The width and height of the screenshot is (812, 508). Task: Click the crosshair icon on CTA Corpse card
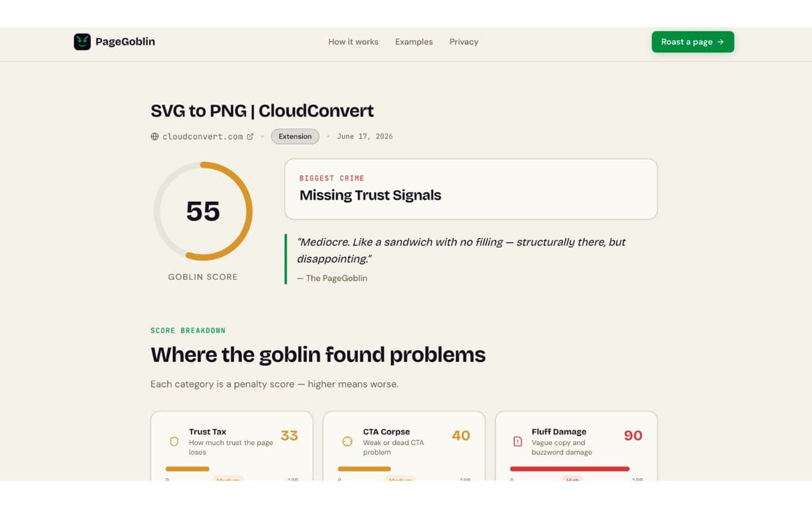tap(347, 441)
